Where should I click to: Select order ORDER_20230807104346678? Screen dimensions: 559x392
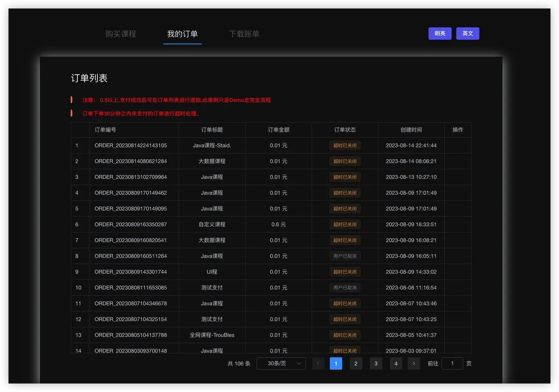coord(131,303)
